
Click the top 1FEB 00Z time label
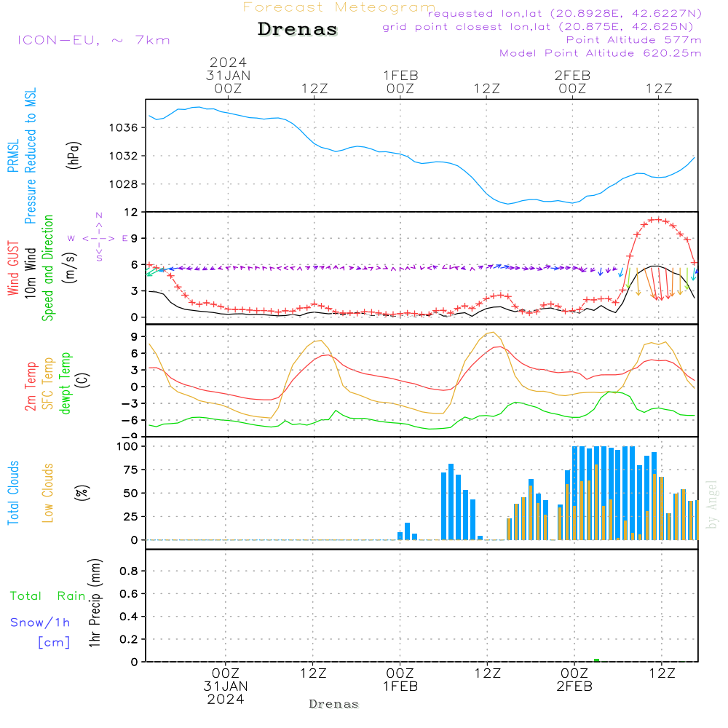[x=400, y=82]
